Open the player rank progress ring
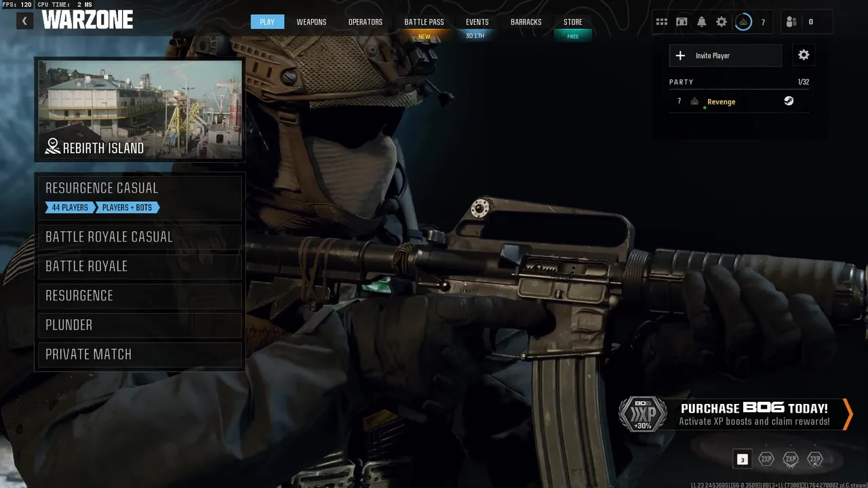The image size is (868, 488). click(x=743, y=22)
